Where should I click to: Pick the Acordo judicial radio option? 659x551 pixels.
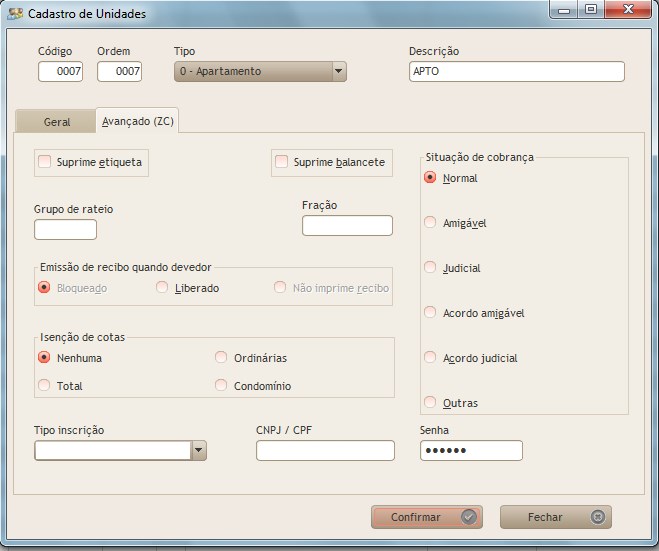[430, 357]
